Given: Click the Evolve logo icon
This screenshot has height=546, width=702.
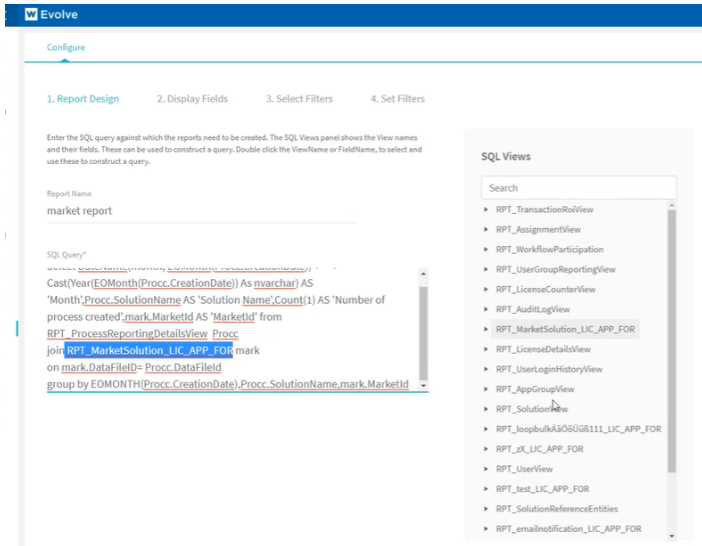Looking at the screenshot, I should [31, 15].
